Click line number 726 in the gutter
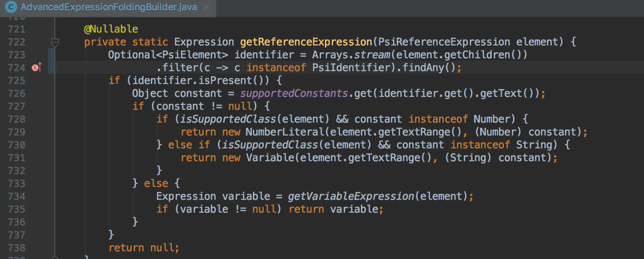 click(x=16, y=93)
